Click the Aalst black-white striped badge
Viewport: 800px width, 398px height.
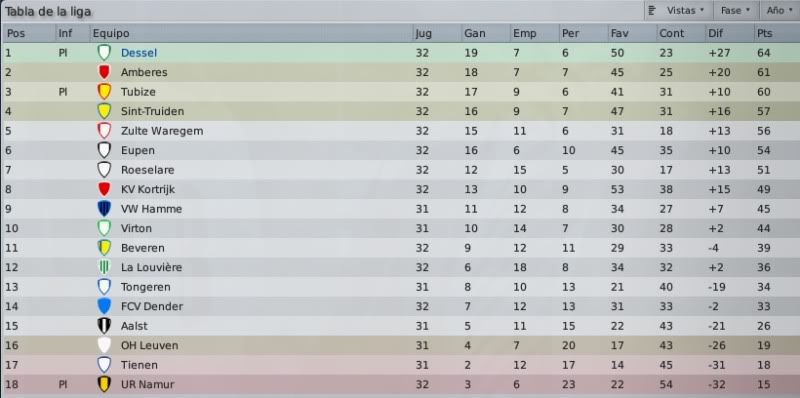(104, 326)
